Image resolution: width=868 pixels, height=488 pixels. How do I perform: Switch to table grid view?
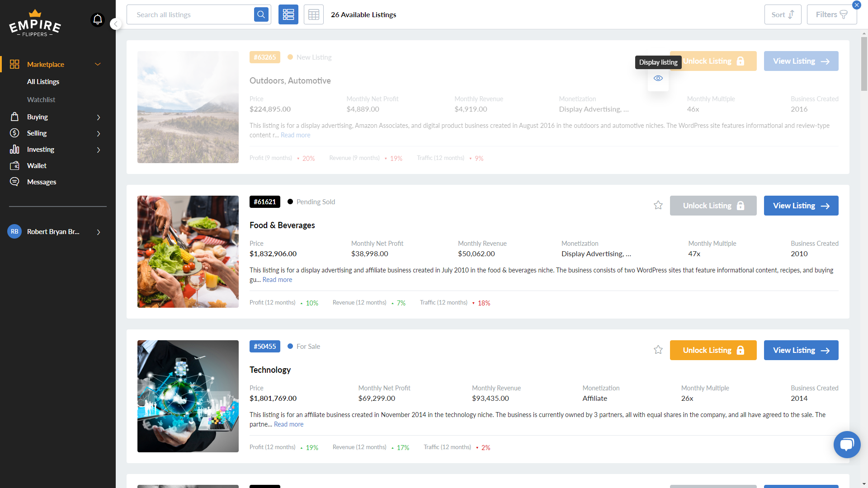coord(314,14)
